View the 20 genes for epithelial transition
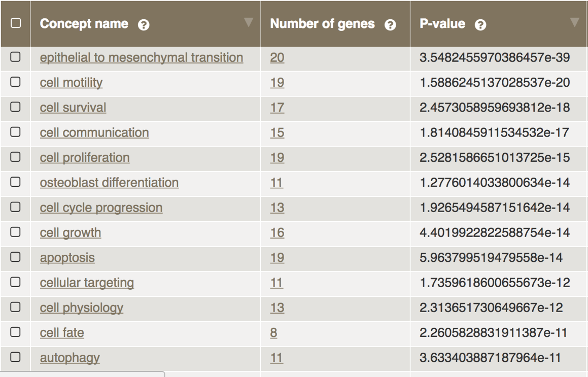This screenshot has height=377, width=588. [277, 58]
